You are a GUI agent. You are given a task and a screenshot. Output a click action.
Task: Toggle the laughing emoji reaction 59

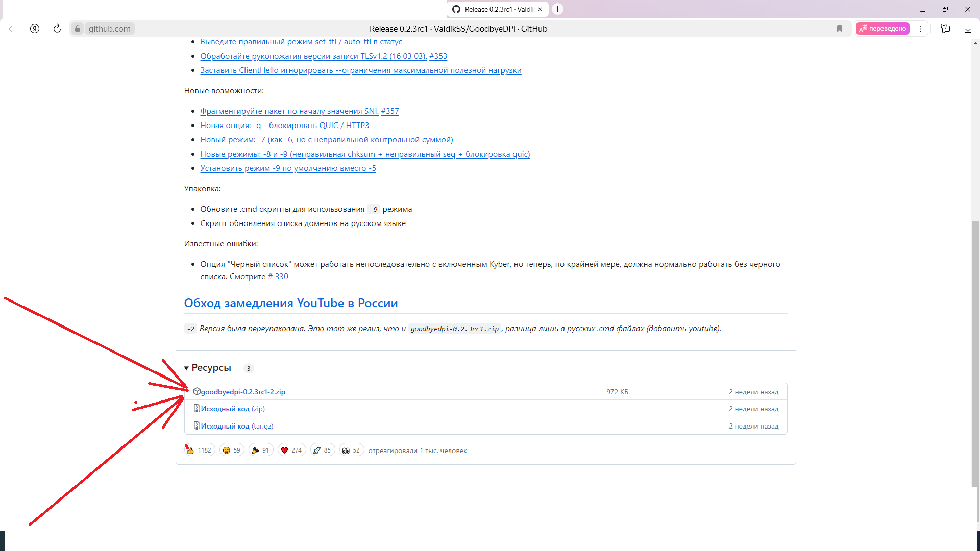pos(232,450)
